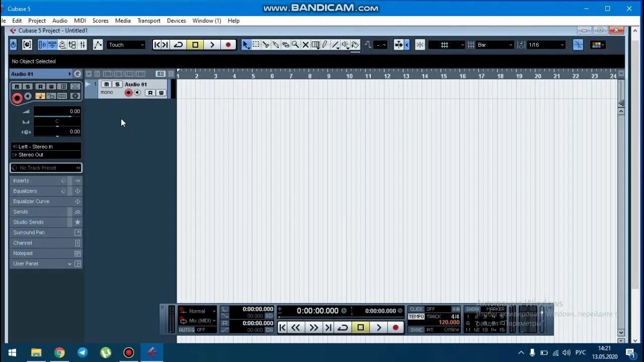The width and height of the screenshot is (644, 362).
Task: Toggle the TEMPO track button
Action: pos(417,317)
